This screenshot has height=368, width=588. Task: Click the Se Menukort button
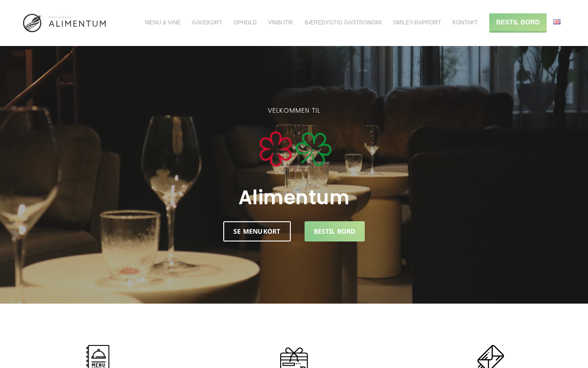(x=257, y=231)
